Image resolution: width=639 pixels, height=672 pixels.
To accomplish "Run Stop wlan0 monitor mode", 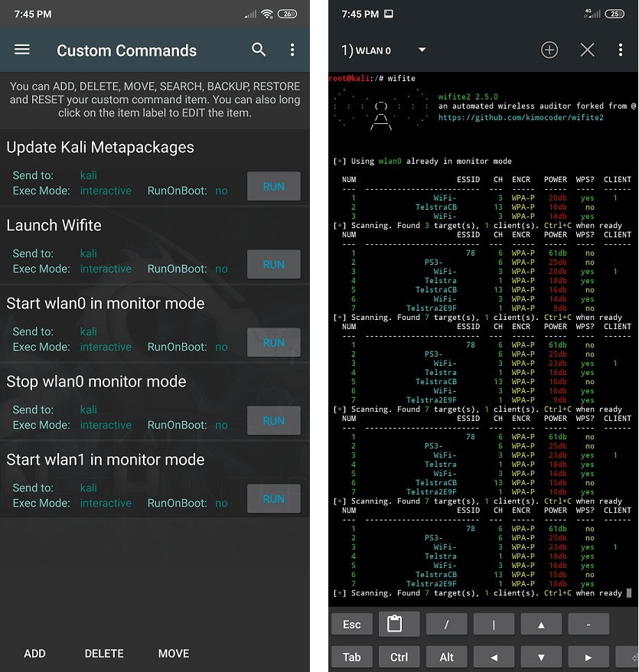I will point(273,421).
